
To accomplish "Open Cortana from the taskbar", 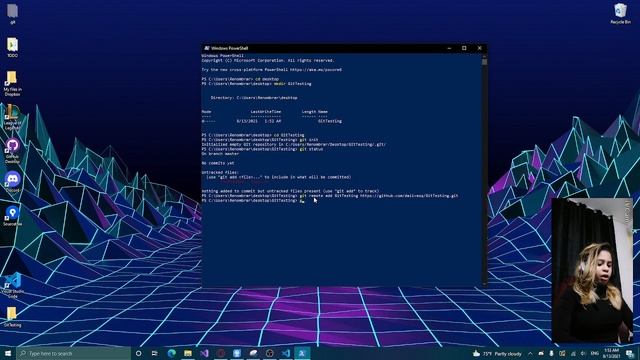I will tap(138, 353).
